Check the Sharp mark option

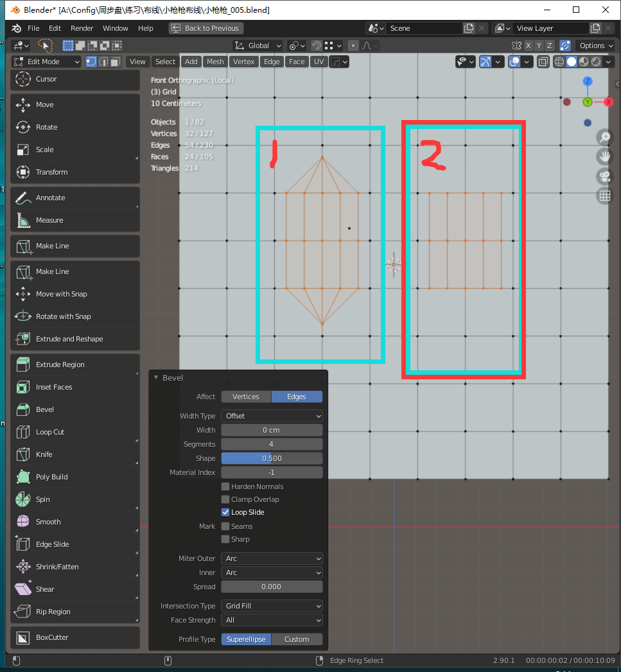[x=225, y=539]
